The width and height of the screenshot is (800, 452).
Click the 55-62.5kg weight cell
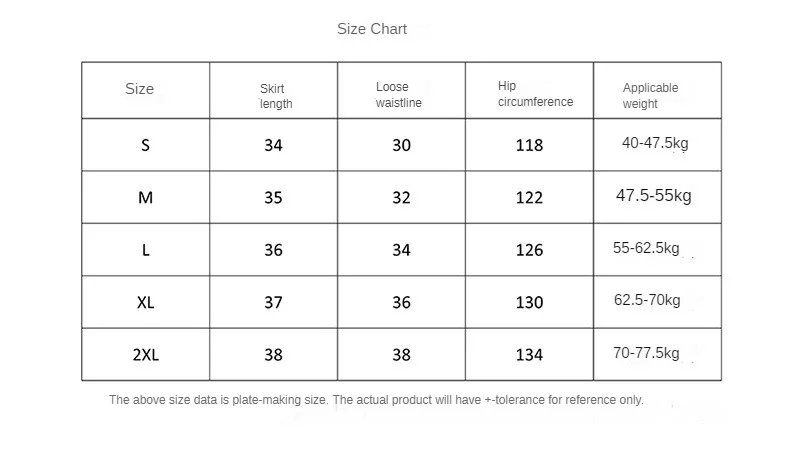click(646, 248)
